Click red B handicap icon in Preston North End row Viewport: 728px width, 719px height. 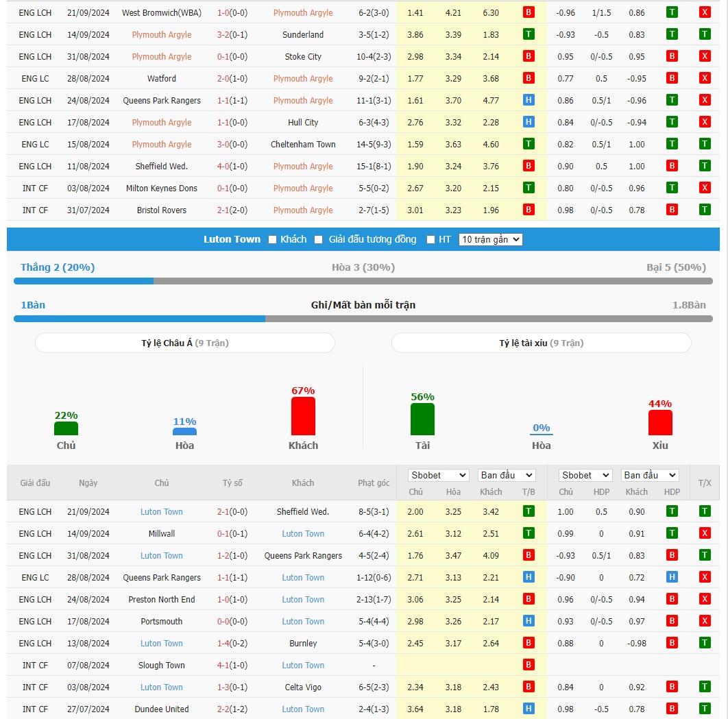pos(672,599)
